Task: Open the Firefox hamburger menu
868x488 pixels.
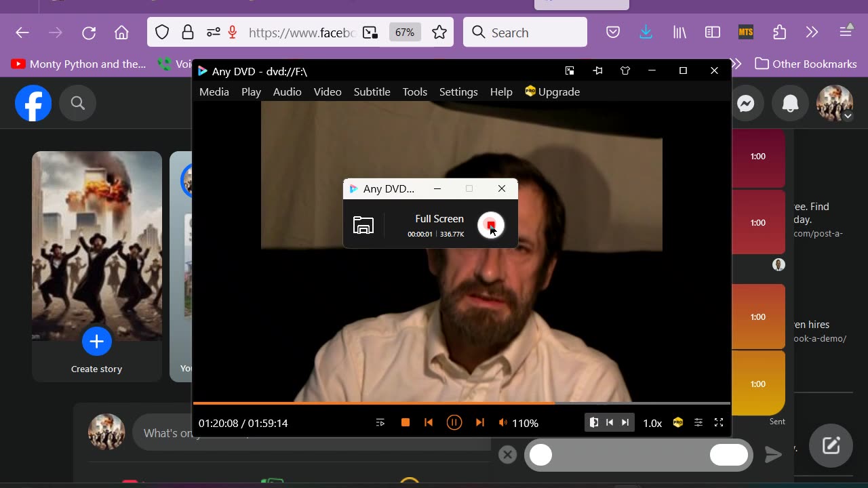Action: 846,32
